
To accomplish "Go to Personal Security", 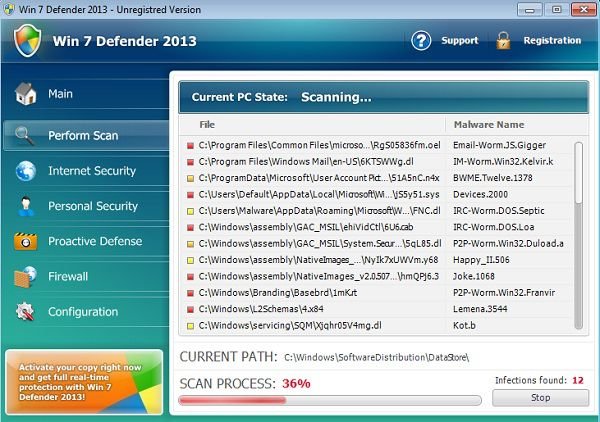I will (x=86, y=206).
